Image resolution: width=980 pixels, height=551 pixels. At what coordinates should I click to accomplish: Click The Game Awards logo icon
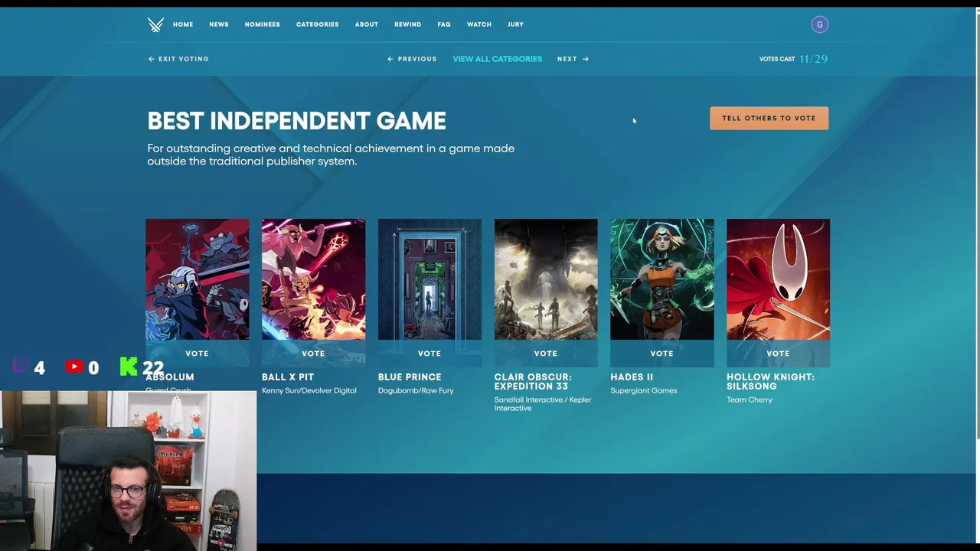pyautogui.click(x=155, y=24)
